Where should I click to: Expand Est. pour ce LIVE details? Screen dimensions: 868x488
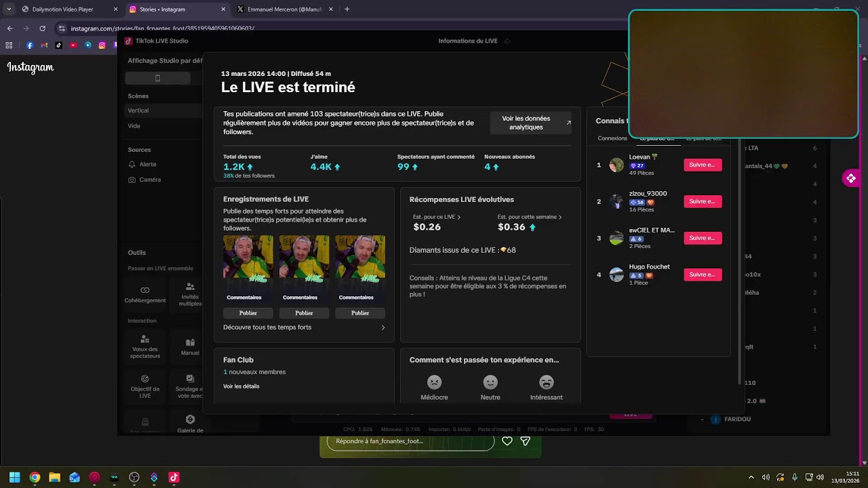click(x=437, y=217)
